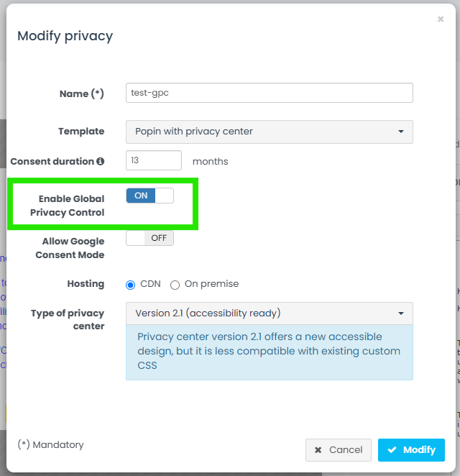Turn off Enable Global Privacy Control switch
Viewport: 460px width, 476px height.
click(x=149, y=196)
